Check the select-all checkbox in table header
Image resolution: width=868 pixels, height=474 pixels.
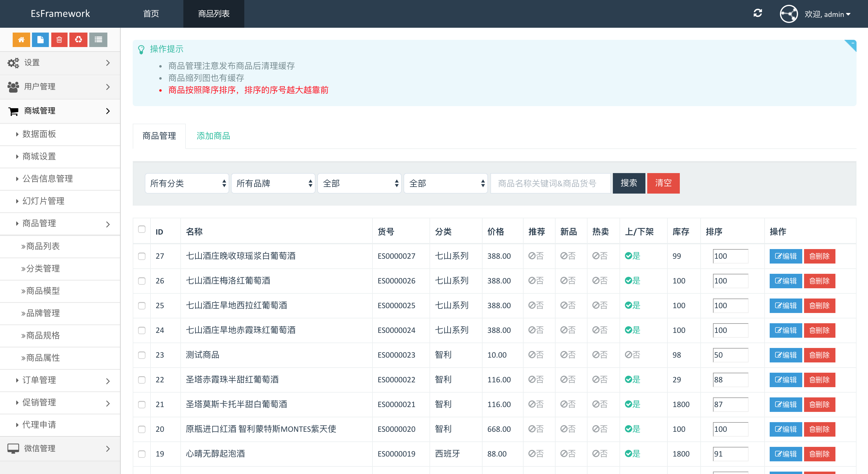142,229
